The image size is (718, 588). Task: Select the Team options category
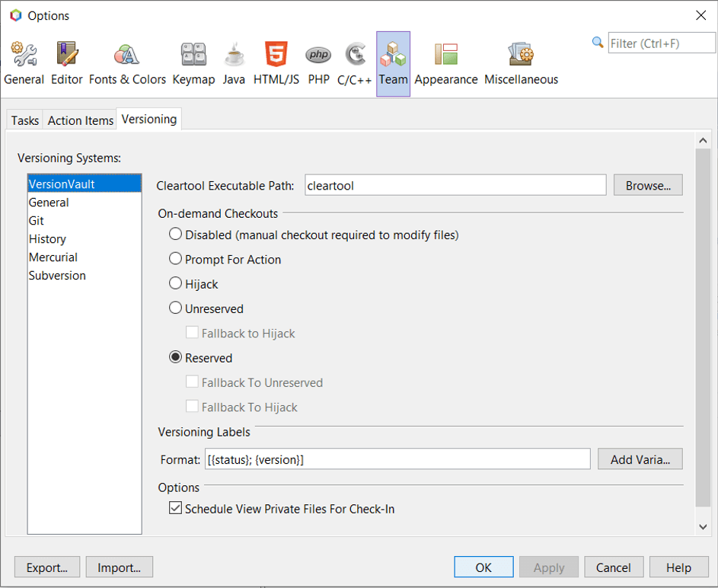393,64
